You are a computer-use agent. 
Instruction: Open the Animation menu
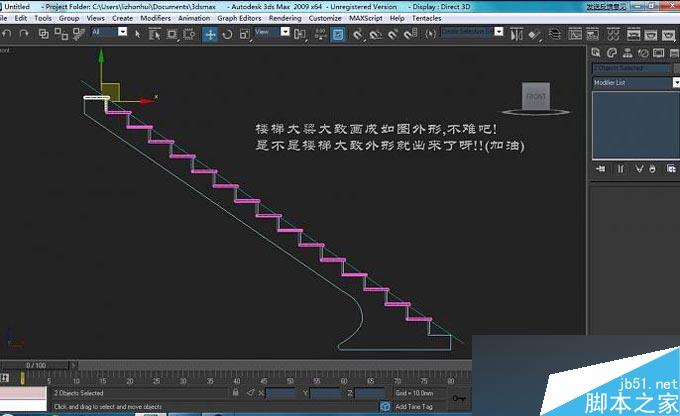point(194,18)
